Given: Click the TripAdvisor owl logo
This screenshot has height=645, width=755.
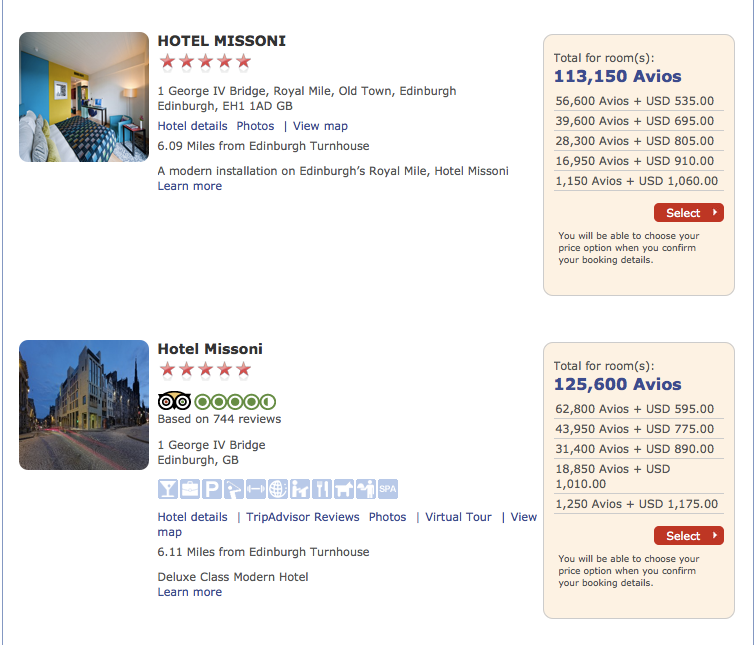Looking at the screenshot, I should tap(174, 401).
